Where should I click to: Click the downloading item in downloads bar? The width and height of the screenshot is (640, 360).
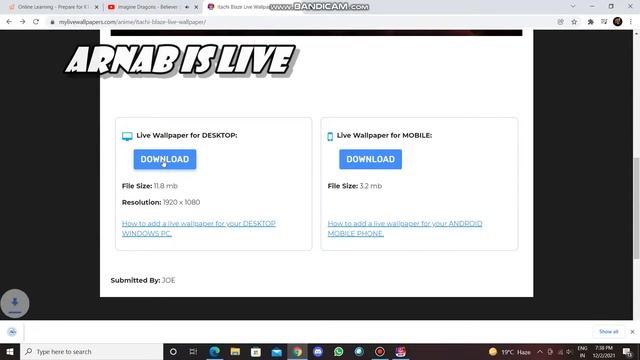pos(12,332)
